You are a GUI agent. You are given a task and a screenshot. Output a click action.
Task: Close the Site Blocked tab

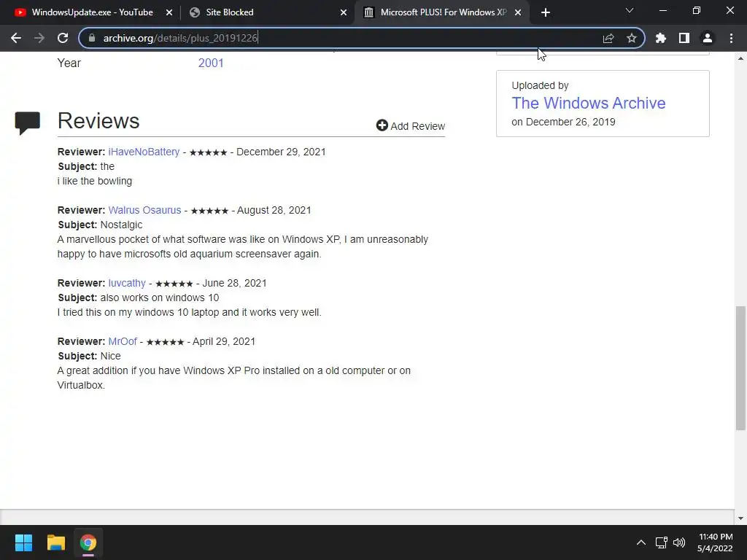pos(344,12)
